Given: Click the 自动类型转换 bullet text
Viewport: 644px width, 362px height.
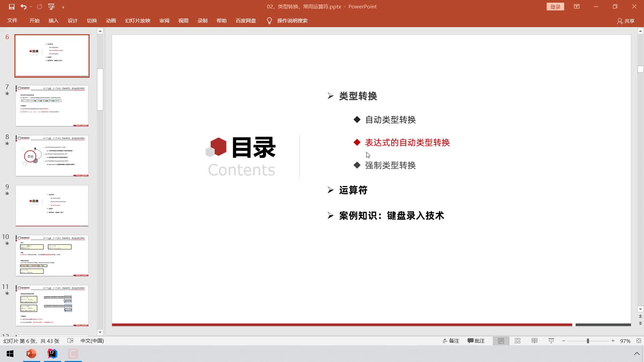Looking at the screenshot, I should tap(390, 120).
